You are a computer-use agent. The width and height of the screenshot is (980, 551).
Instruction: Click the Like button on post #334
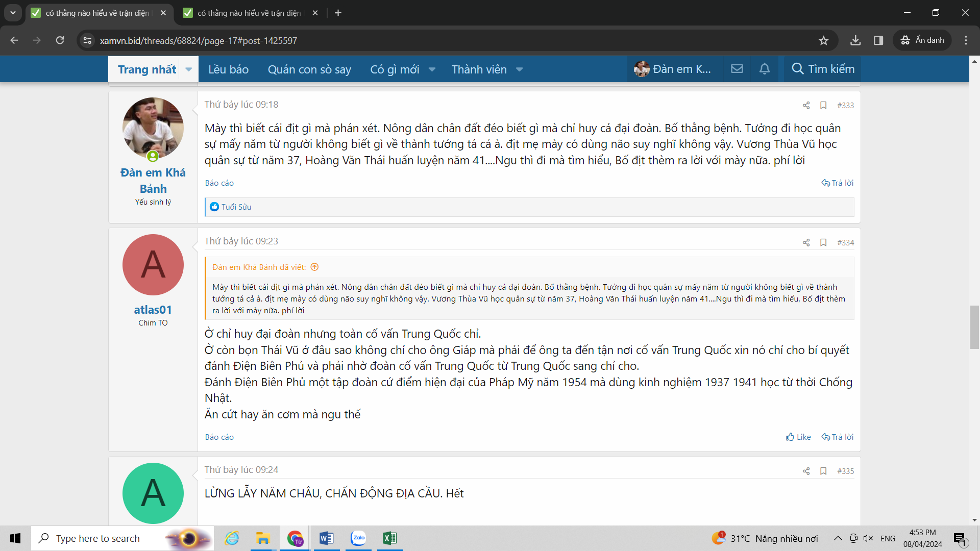coord(798,437)
